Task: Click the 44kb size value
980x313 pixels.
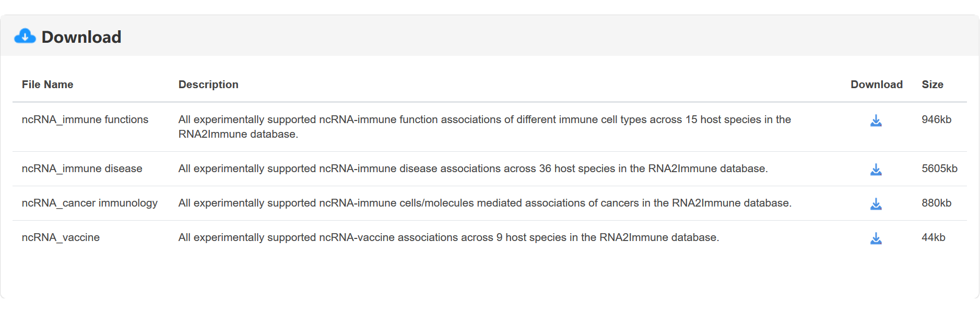Action: [x=934, y=237]
